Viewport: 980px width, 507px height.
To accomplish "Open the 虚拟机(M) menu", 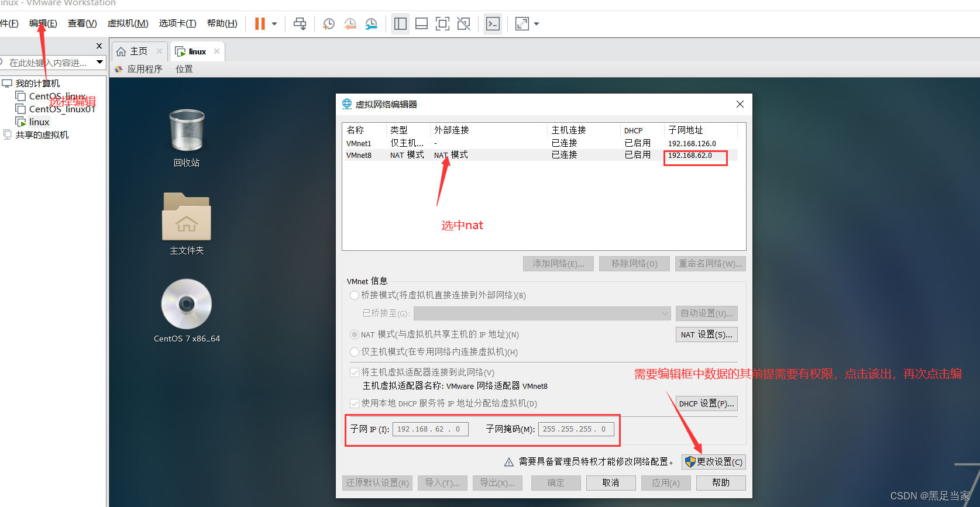I will pyautogui.click(x=128, y=23).
